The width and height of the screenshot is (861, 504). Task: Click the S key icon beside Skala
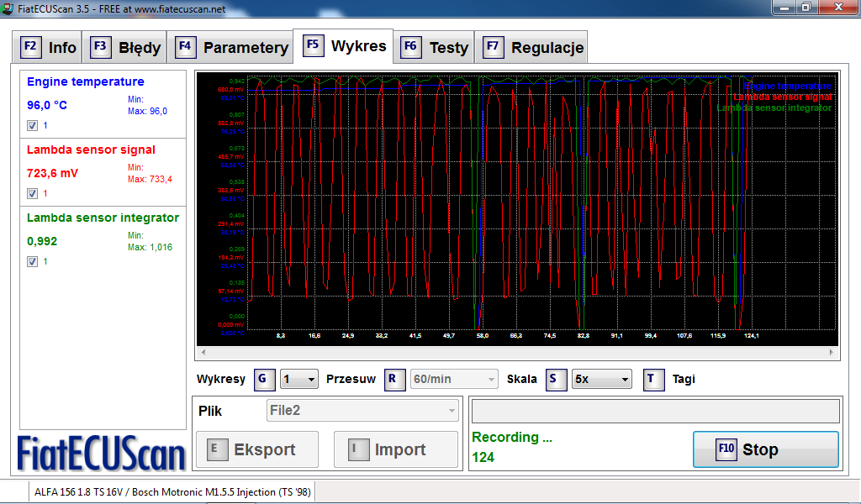click(x=554, y=379)
